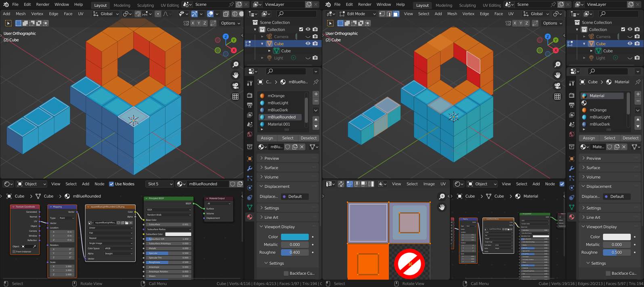This screenshot has height=287, width=644.
Task: Click Select button in right window
Action: pos(610,138)
